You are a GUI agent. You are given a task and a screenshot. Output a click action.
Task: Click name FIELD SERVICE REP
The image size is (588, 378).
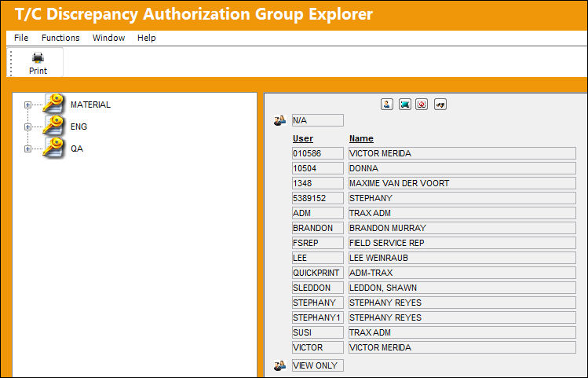(462, 243)
